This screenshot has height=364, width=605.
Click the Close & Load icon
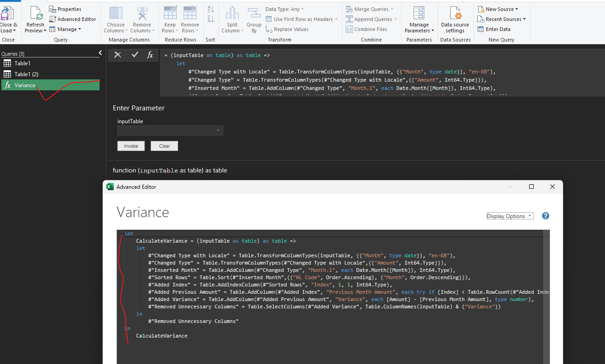click(x=7, y=14)
